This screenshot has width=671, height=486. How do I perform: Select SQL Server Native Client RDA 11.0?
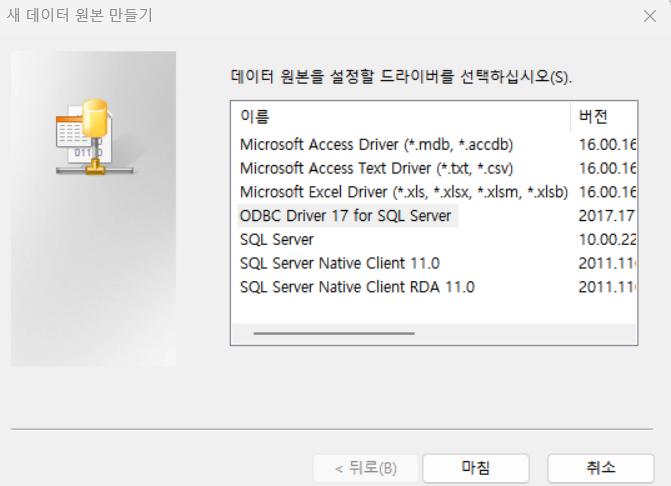(x=357, y=287)
